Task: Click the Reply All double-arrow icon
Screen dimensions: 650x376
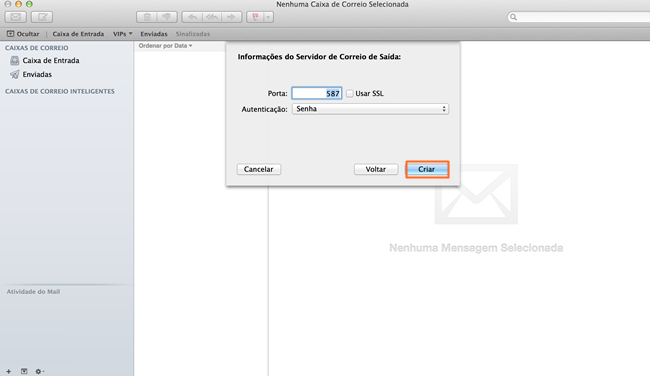Action: (212, 17)
